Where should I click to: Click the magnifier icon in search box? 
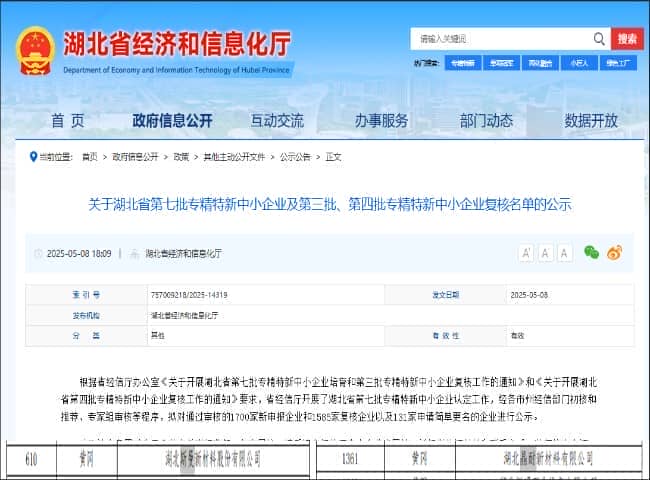[x=599, y=39]
